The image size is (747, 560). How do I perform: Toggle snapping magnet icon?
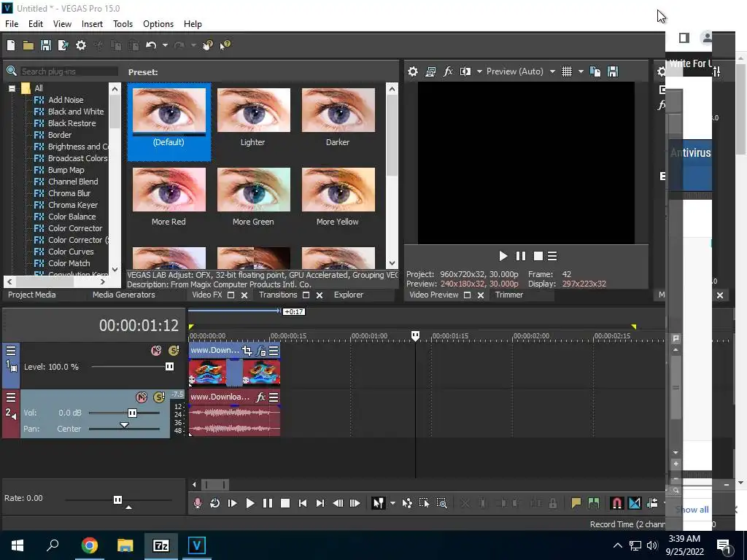[616, 503]
